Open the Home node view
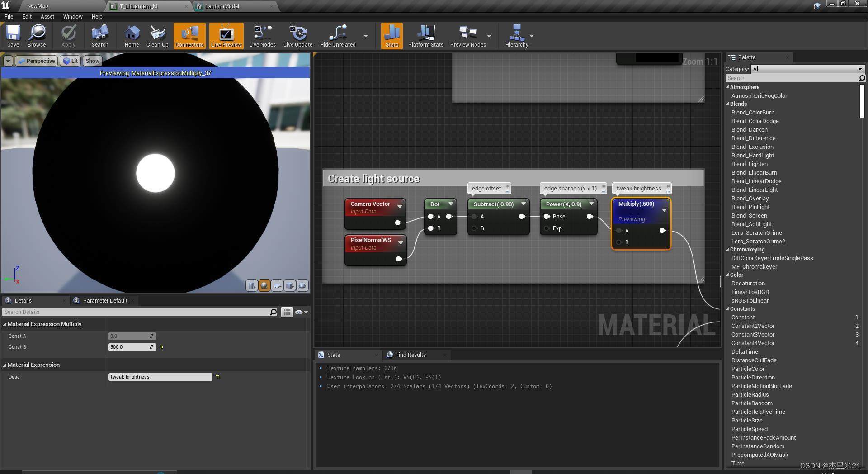The width and height of the screenshot is (868, 474). [x=132, y=36]
